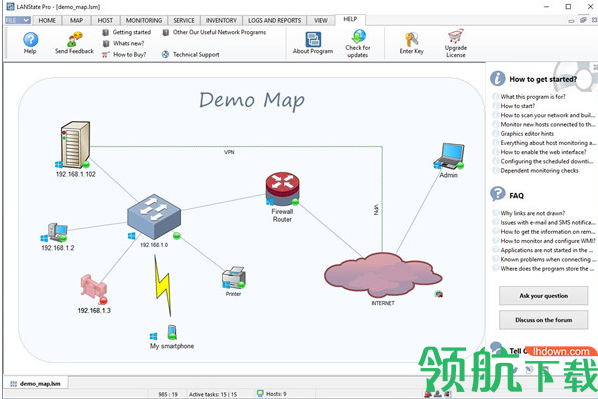Open Whats new? item
This screenshot has height=399, width=598.
pyautogui.click(x=124, y=43)
